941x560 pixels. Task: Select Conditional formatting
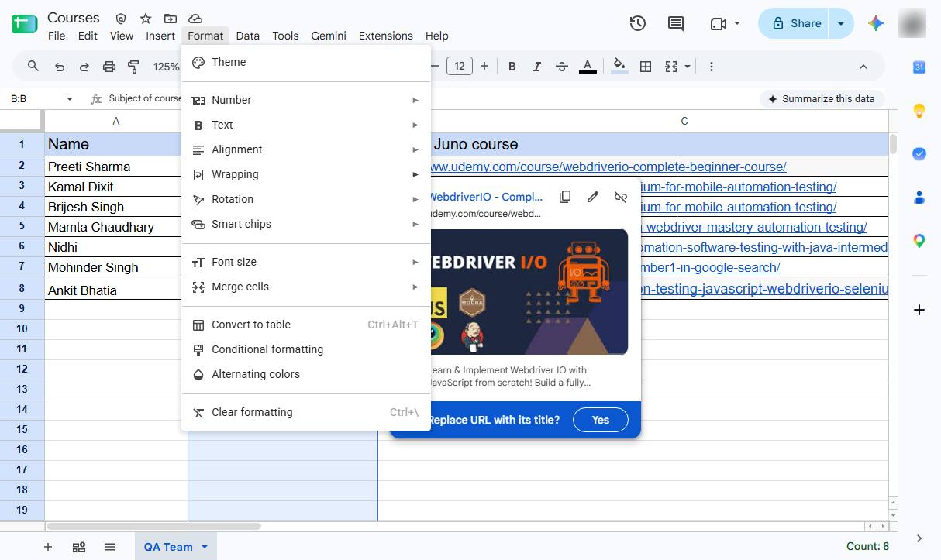click(x=305, y=349)
